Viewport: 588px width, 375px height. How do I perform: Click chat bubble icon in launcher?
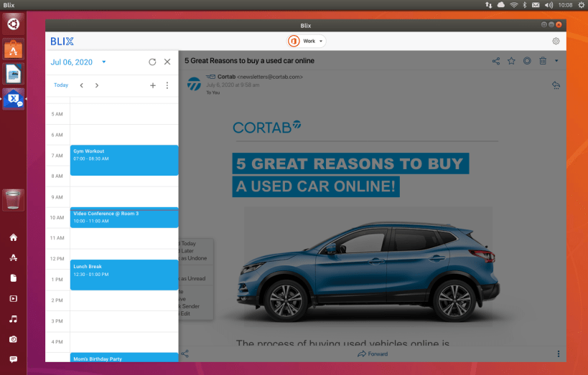[14, 359]
